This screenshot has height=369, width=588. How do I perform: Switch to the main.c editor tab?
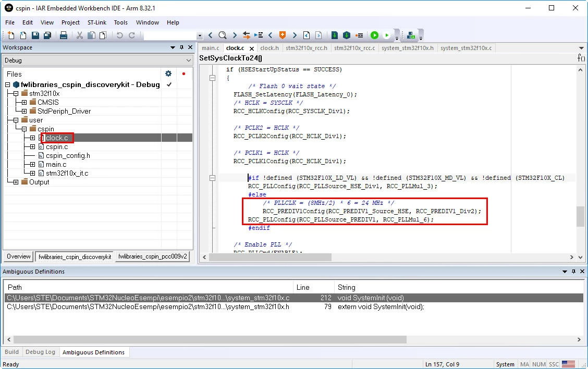(x=211, y=48)
